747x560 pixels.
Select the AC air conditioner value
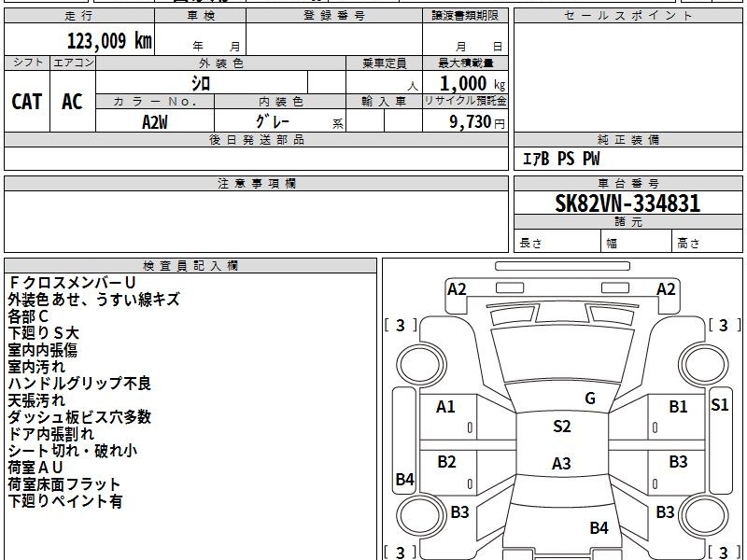click(x=73, y=102)
